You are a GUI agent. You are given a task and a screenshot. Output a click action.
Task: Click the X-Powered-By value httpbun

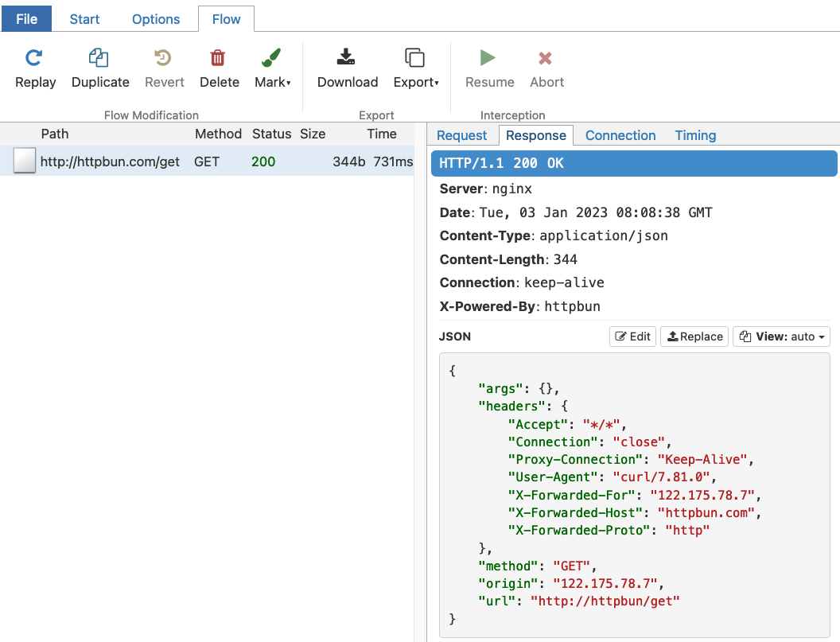coord(572,306)
